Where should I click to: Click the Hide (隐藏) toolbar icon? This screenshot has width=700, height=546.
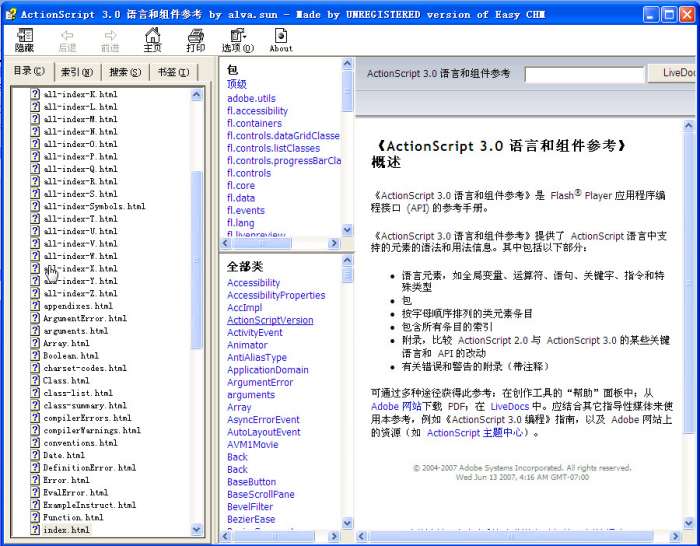pos(25,35)
